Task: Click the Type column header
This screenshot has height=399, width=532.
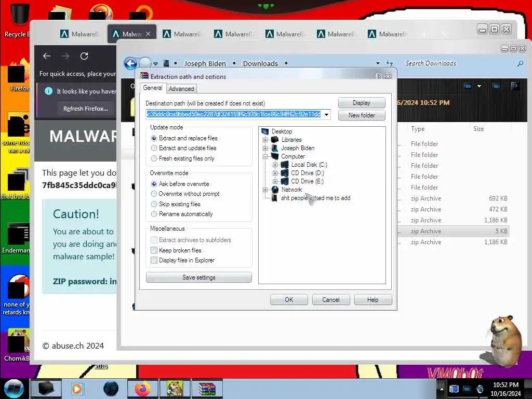Action: coord(418,129)
